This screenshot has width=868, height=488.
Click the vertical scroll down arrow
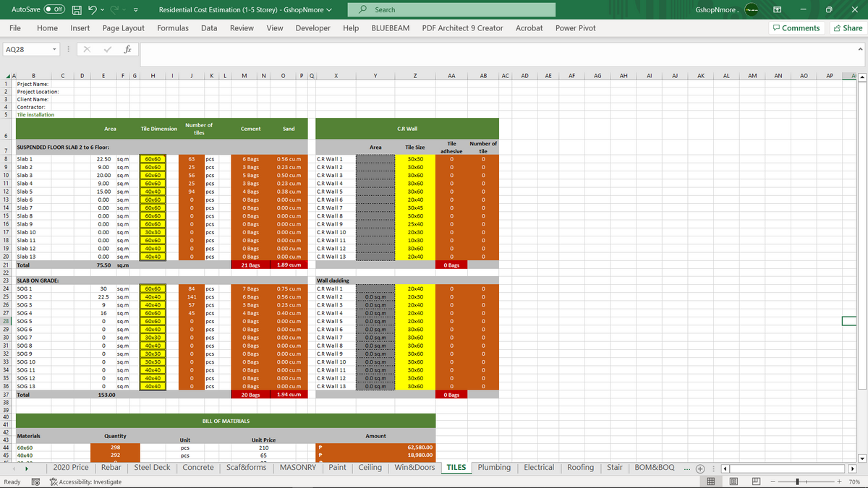click(x=862, y=458)
